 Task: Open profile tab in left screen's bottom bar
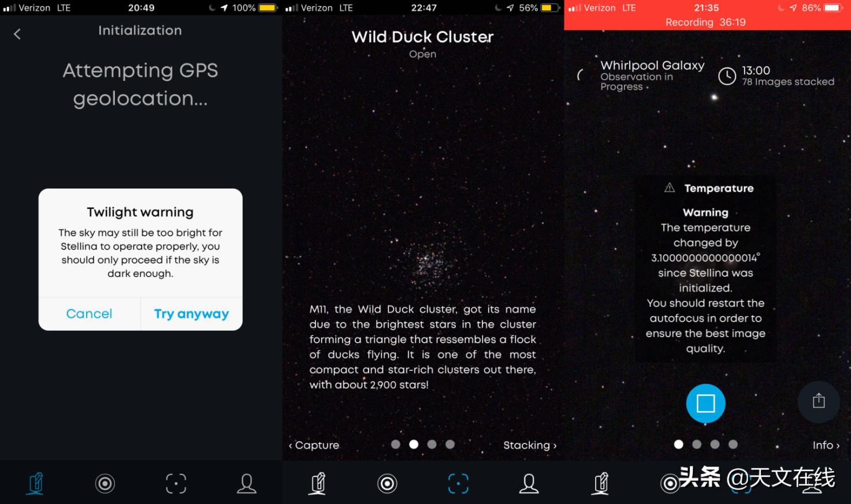click(x=247, y=483)
